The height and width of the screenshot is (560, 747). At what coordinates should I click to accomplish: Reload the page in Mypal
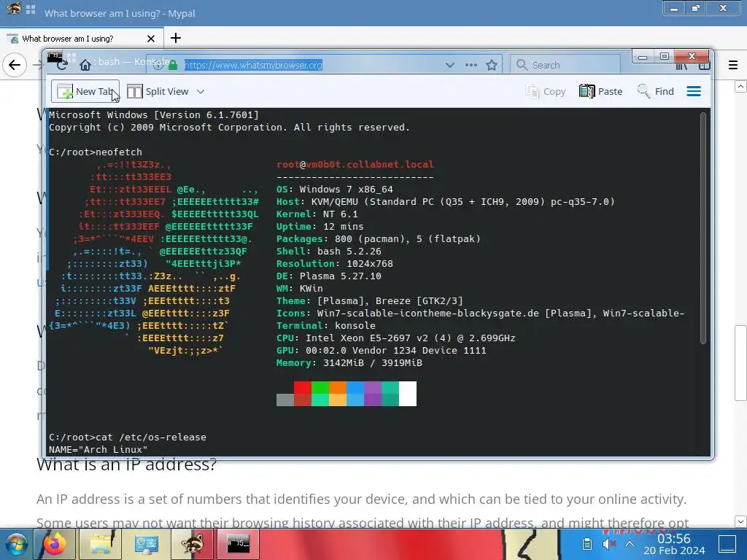[61, 65]
